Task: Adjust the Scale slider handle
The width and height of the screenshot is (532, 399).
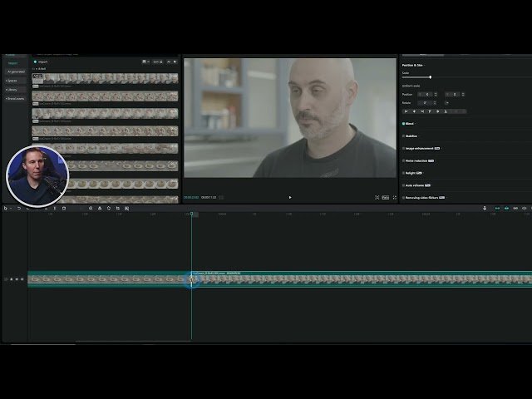Action: pyautogui.click(x=431, y=77)
